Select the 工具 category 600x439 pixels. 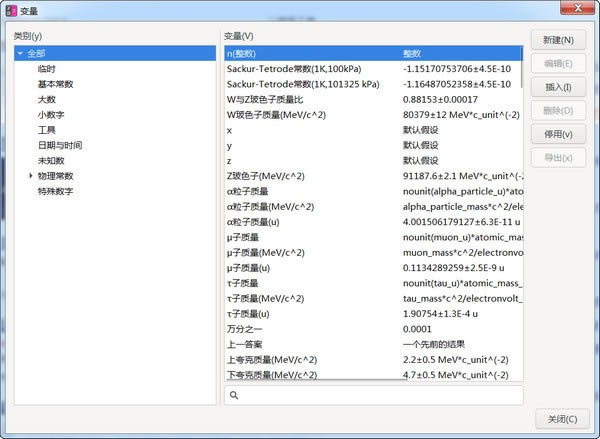point(47,130)
